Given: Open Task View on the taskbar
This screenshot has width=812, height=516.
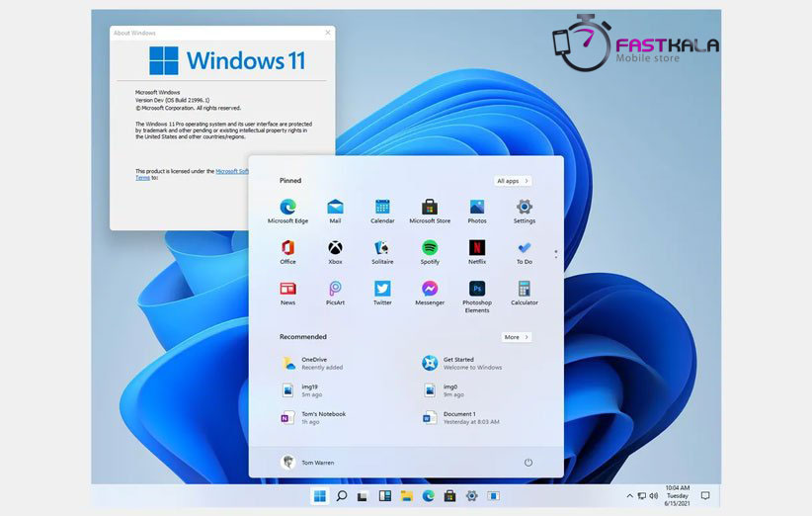Looking at the screenshot, I should tap(363, 496).
